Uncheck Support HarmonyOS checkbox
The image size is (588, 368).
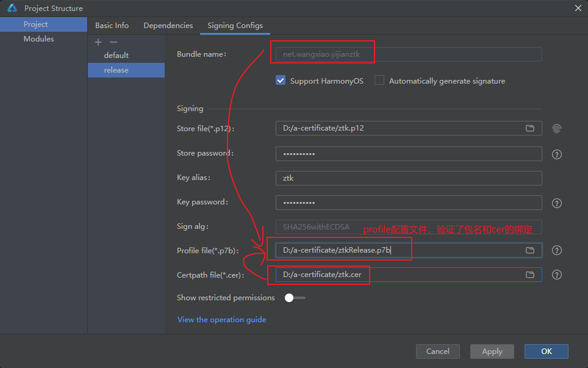click(281, 81)
